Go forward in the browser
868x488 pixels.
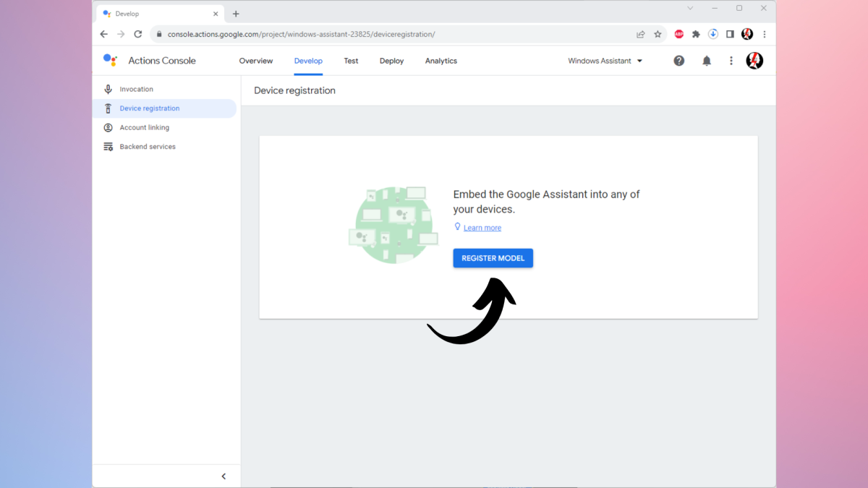tap(121, 34)
